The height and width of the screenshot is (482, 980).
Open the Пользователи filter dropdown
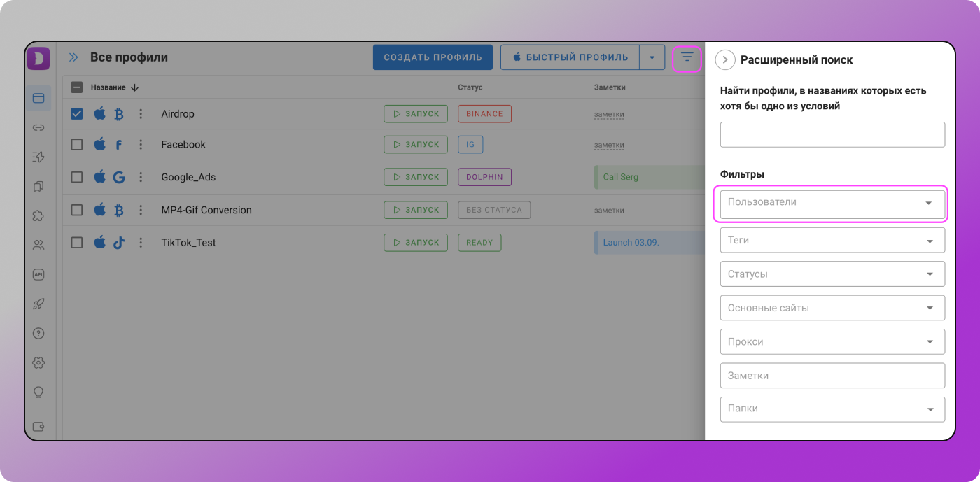tap(832, 203)
